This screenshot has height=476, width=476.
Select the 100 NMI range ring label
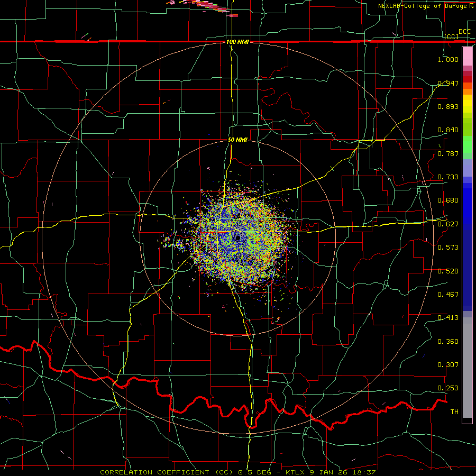(237, 42)
